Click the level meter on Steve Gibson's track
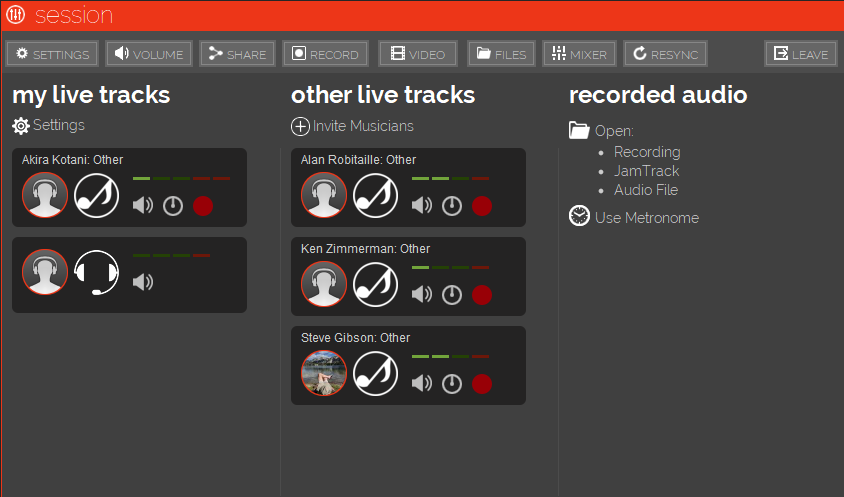 pyautogui.click(x=451, y=357)
